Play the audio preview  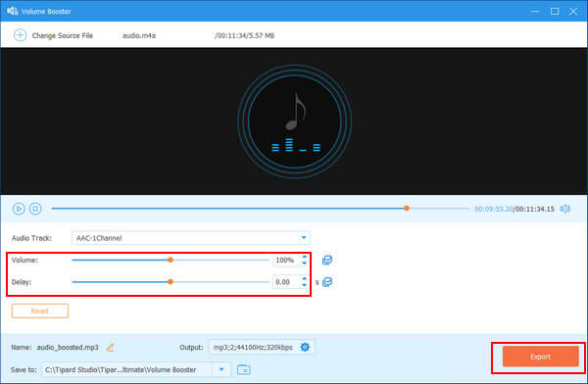pyautogui.click(x=19, y=209)
